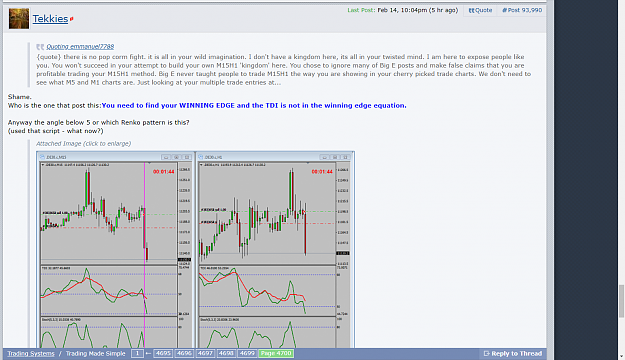Open Post 93,990 permalink

pyautogui.click(x=522, y=10)
